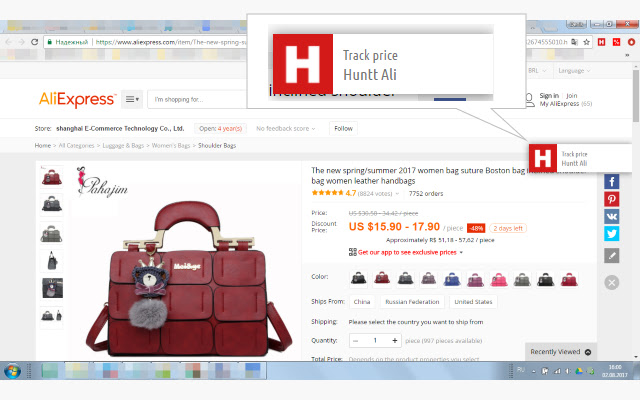
Task: Click the volume icon in the system tray
Action: coord(568,371)
